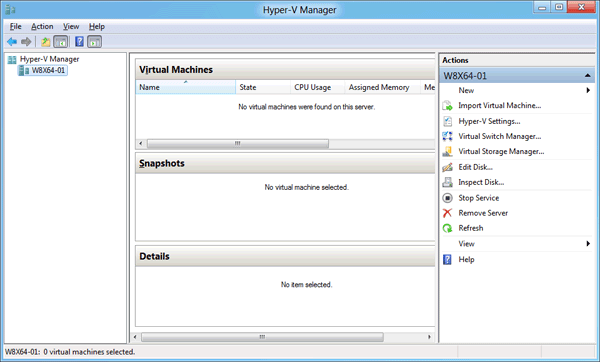This screenshot has height=362, width=600.
Task: Choose Inspect Disk... action
Action: click(481, 182)
